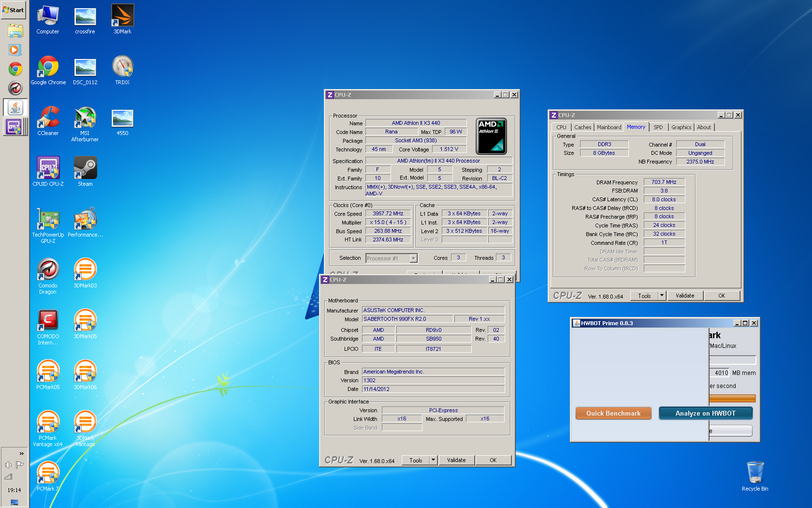This screenshot has width=812, height=508.
Task: Click Validate in the Mainboard CPU-Z window
Action: tap(456, 460)
